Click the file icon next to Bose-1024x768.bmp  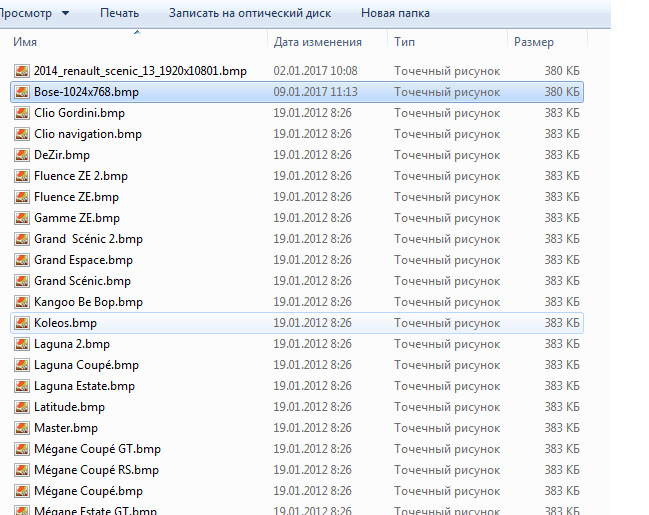point(22,92)
